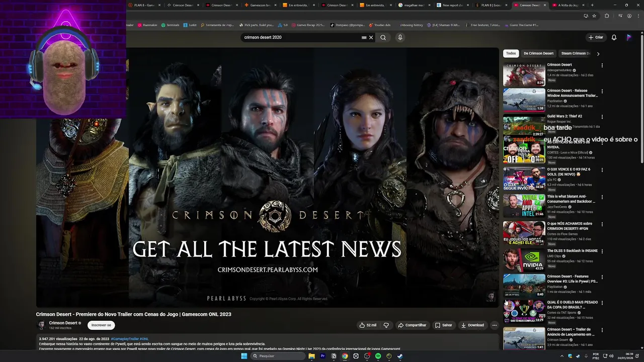644x362 pixels.
Task: Dislike the Crimson Desert video
Action: (386, 325)
